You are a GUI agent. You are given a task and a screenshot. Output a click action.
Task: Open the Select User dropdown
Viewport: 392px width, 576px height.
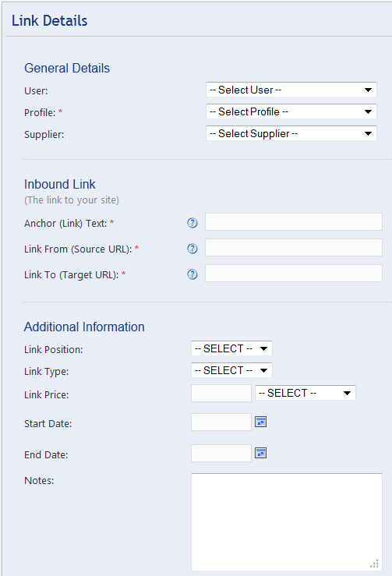291,90
